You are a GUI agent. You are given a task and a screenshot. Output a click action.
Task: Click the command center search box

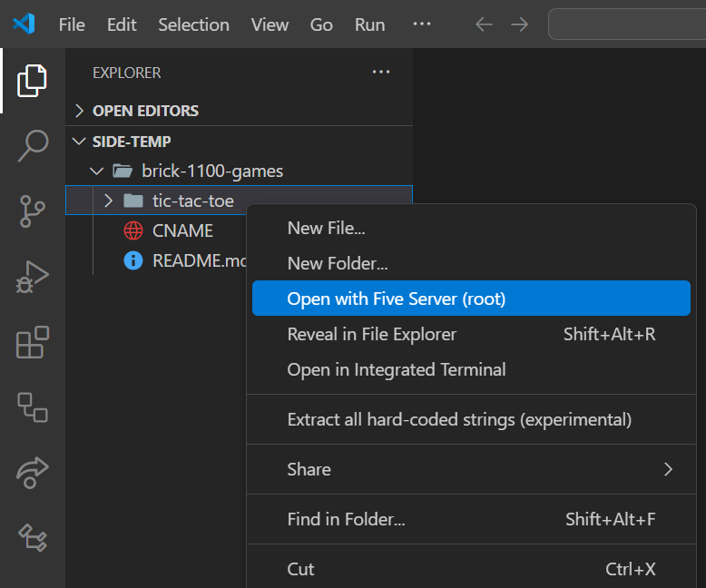tap(627, 24)
